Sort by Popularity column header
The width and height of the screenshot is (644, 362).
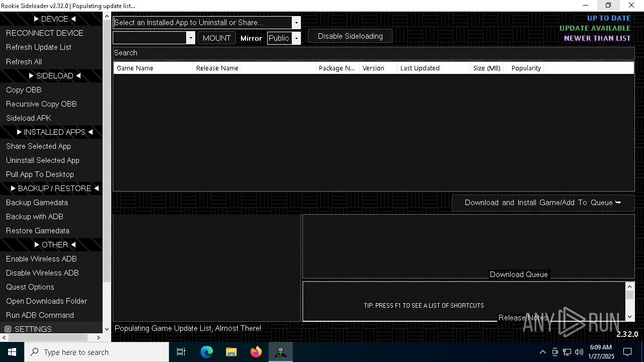pyautogui.click(x=523, y=68)
